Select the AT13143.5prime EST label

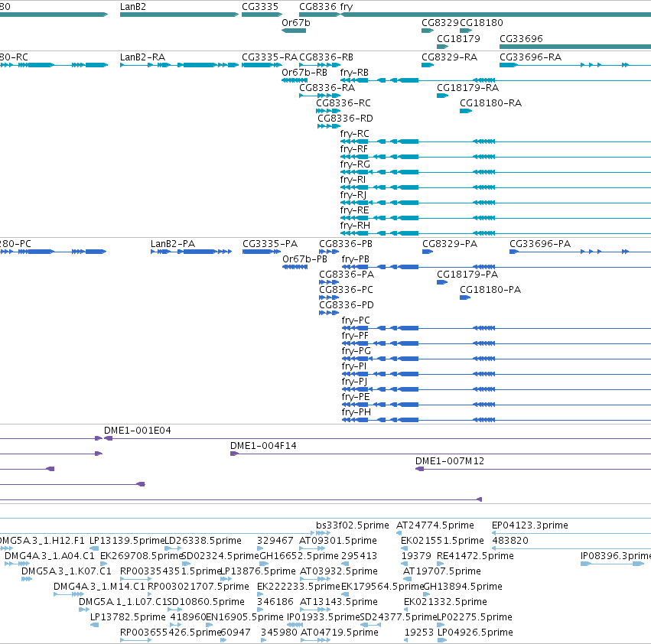(x=339, y=602)
